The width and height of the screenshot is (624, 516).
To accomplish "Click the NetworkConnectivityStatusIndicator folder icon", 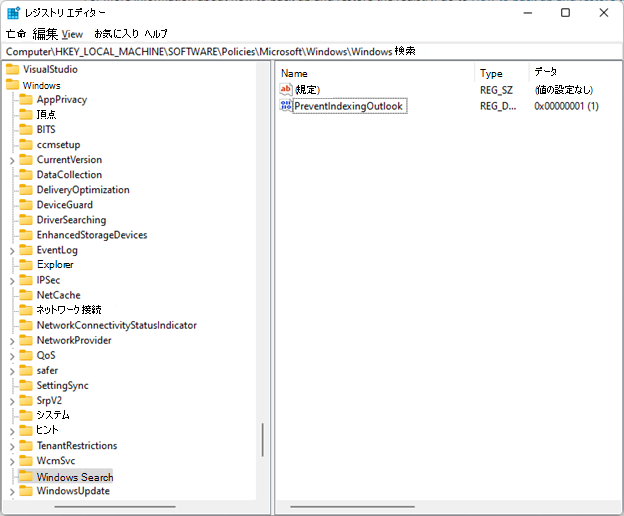I will [x=26, y=325].
